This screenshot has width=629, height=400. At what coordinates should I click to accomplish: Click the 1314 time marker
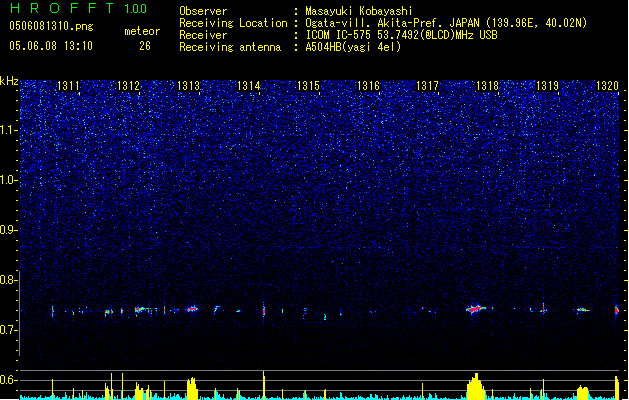click(249, 86)
